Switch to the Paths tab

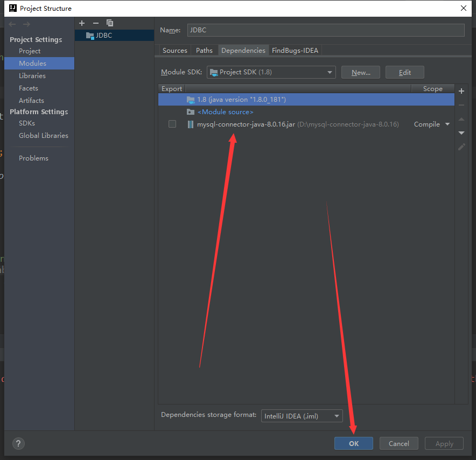[x=204, y=51]
